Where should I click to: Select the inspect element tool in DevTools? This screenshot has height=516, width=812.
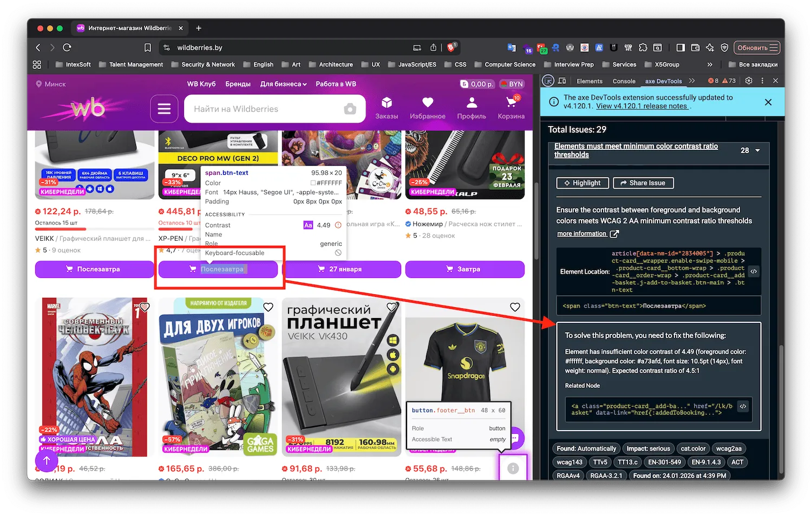tap(548, 81)
